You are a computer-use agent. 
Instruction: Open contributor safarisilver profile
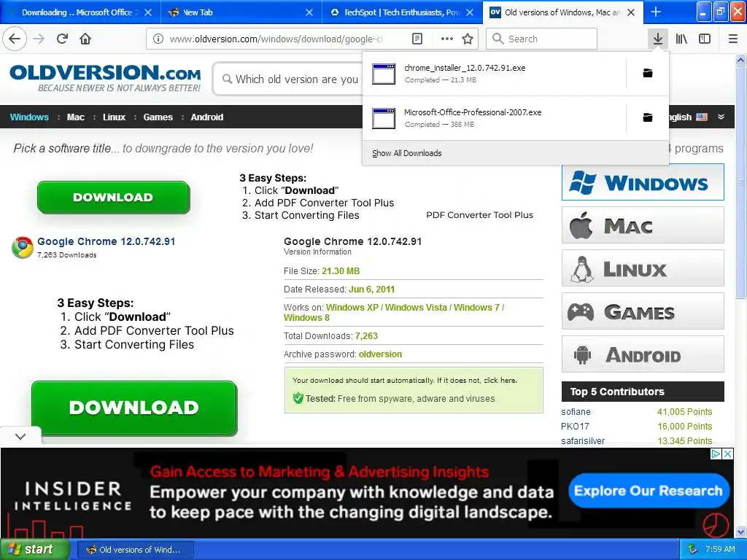583,440
